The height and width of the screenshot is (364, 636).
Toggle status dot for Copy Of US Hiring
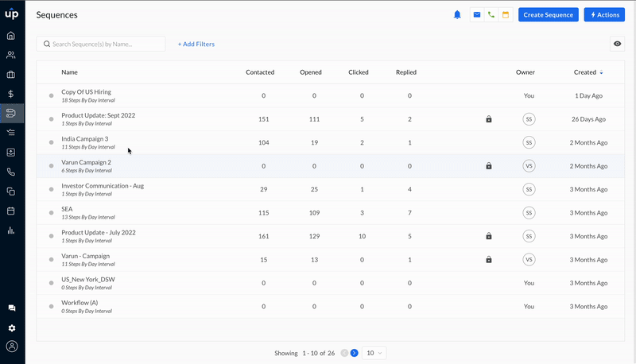tap(51, 95)
